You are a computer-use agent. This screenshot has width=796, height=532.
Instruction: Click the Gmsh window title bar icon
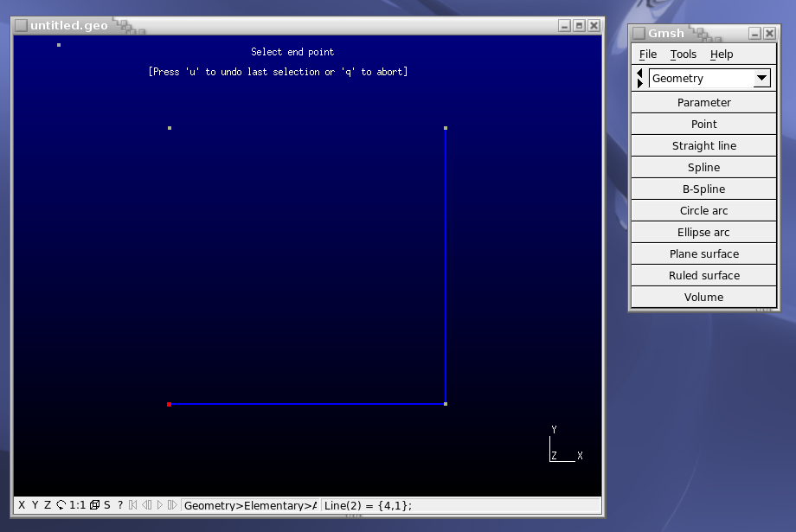point(639,34)
